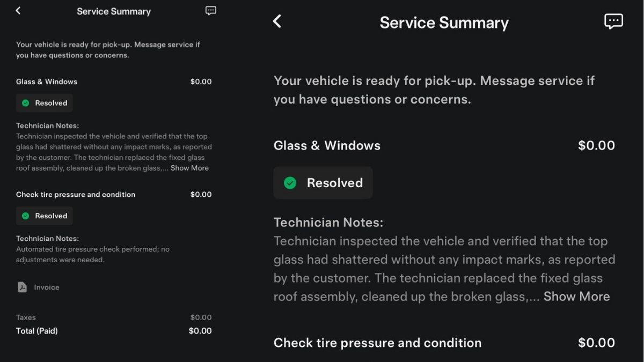
Task: Select the Service Summary title on the right panel
Action: [x=444, y=22]
